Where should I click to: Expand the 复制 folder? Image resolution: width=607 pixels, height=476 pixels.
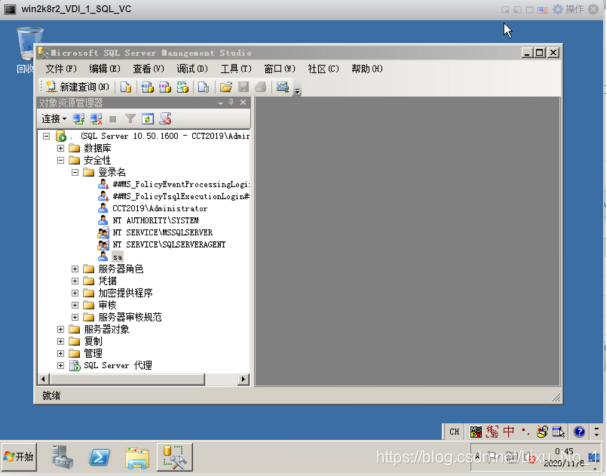pyautogui.click(x=60, y=341)
